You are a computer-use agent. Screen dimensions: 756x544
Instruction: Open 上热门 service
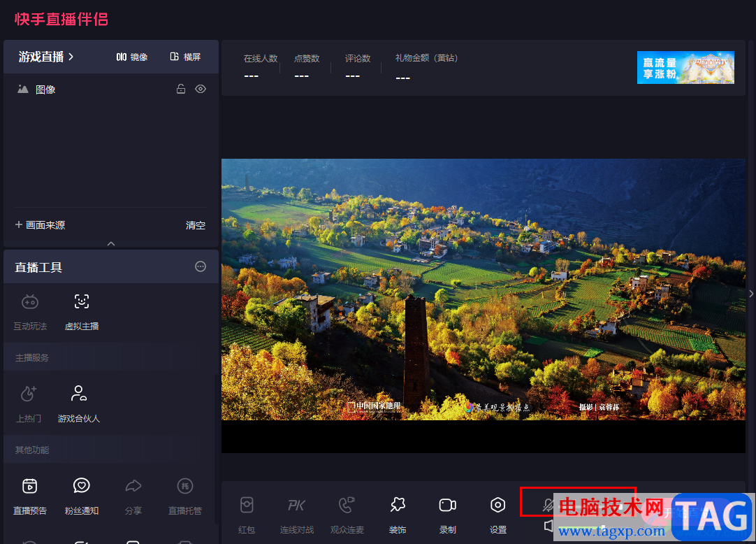pos(29,404)
